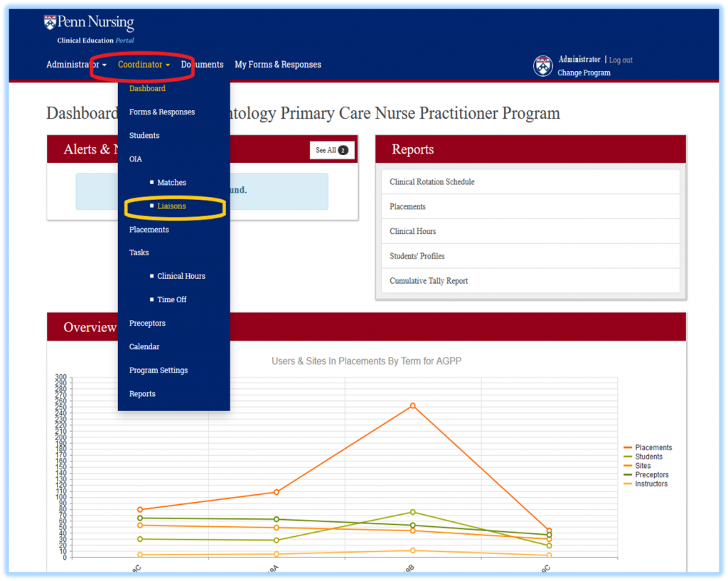Click the green Students legend marker

click(x=627, y=456)
